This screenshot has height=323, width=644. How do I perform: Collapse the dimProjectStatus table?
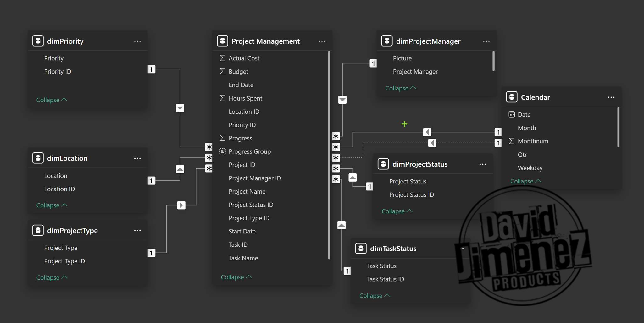(x=397, y=211)
